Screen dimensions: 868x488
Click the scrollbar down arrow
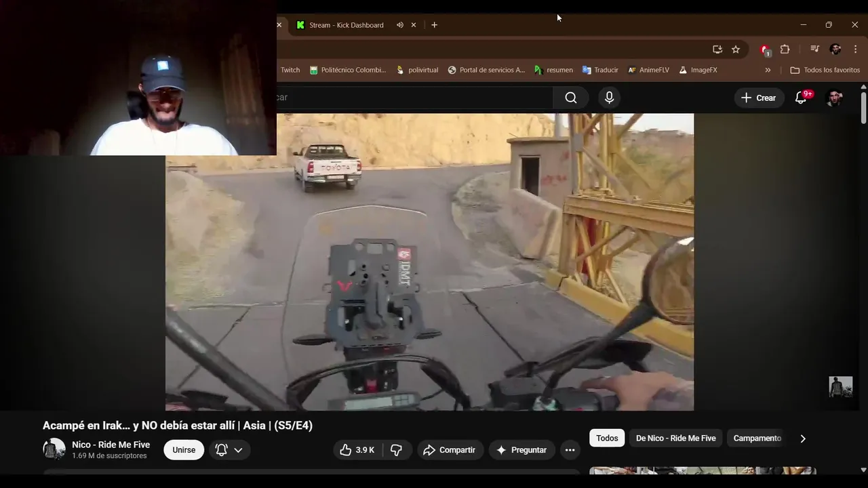863,469
